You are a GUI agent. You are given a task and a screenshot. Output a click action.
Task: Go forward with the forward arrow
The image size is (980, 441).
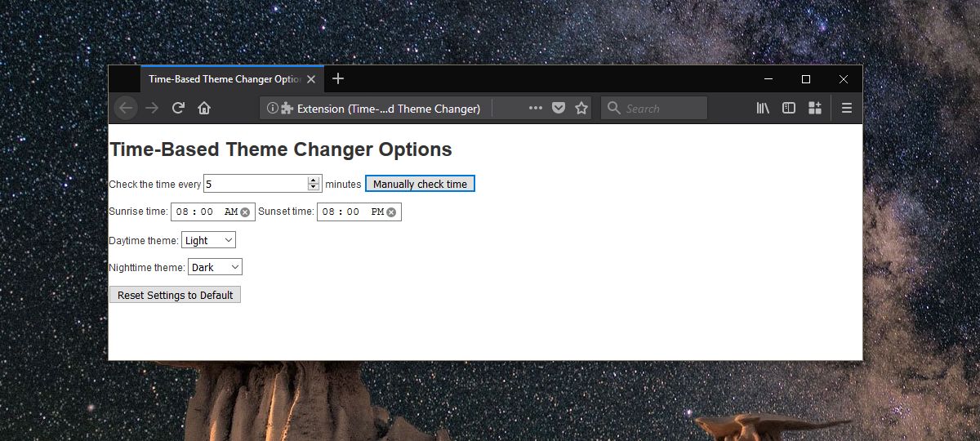[x=152, y=108]
